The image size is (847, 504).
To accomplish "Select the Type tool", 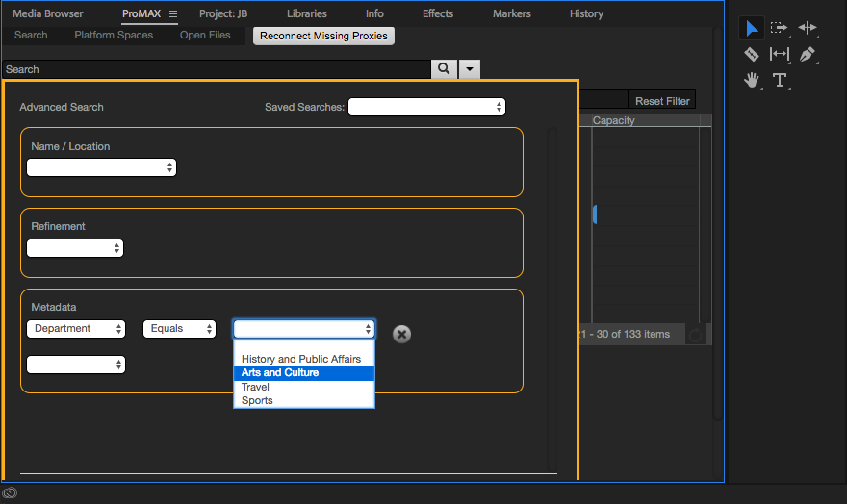I will pos(779,80).
